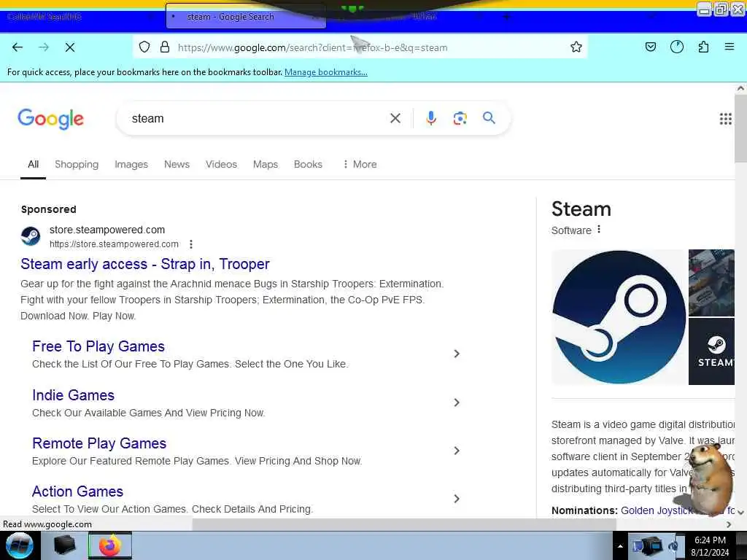The height and width of the screenshot is (560, 747).
Task: Switch to the Images tab
Action: coord(131,164)
